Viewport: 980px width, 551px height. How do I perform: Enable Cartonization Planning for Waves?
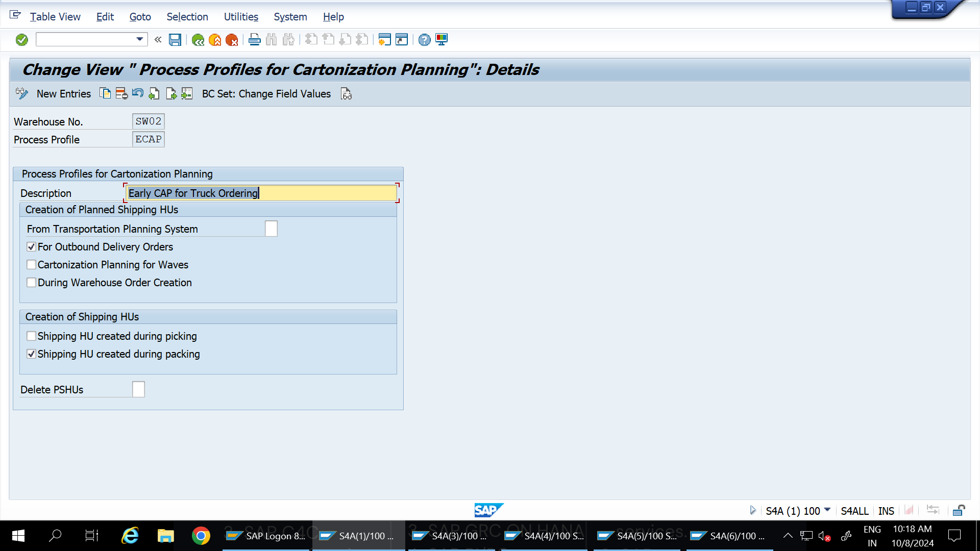(31, 264)
